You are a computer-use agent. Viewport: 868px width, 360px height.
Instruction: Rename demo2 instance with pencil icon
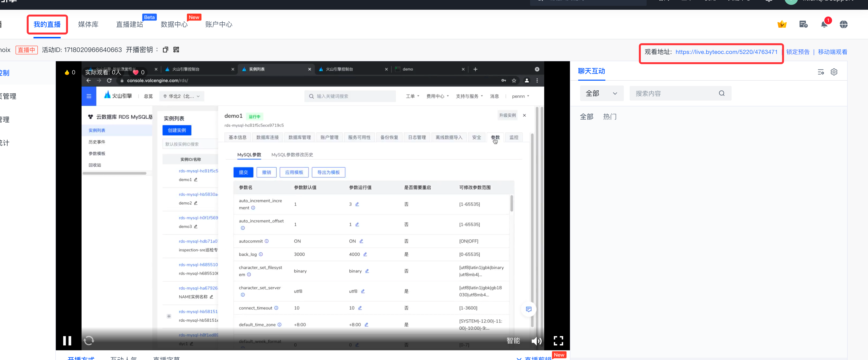click(195, 203)
